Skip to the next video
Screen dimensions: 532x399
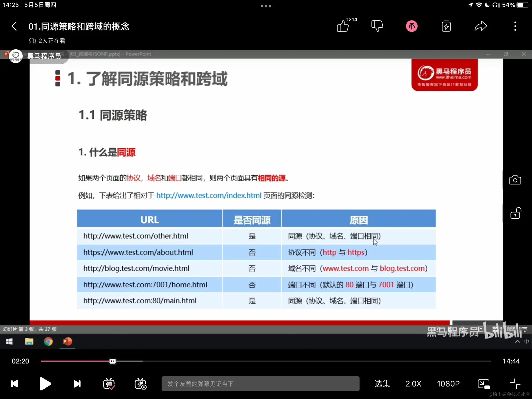pyautogui.click(x=77, y=384)
